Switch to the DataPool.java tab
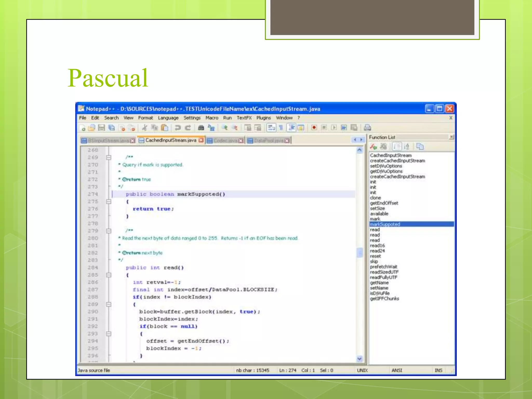532x399 pixels. coord(268,141)
